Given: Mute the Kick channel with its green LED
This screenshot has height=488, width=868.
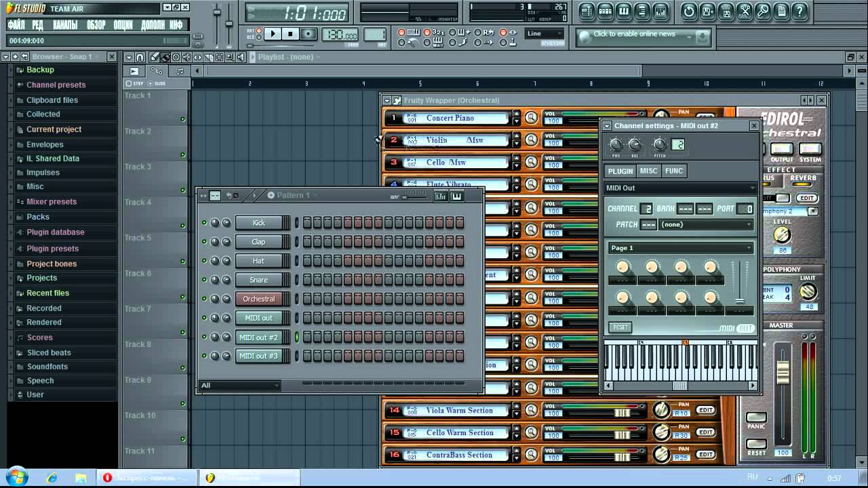Looking at the screenshot, I should pyautogui.click(x=204, y=223).
